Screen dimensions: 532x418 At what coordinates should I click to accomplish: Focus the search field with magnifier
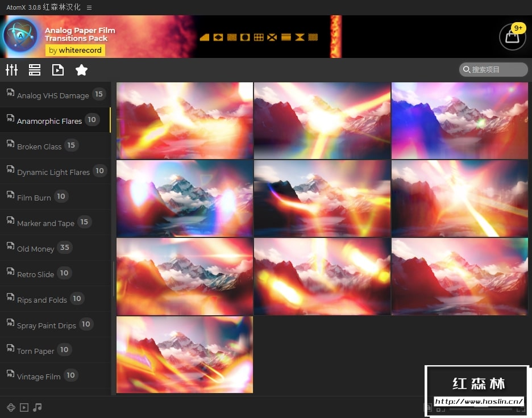[x=493, y=69]
